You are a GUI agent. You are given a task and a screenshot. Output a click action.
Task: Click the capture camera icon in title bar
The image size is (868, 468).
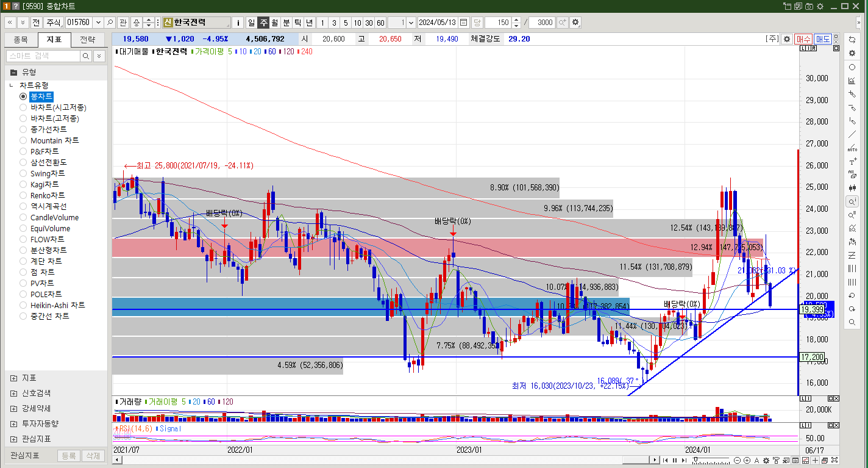[x=809, y=5]
